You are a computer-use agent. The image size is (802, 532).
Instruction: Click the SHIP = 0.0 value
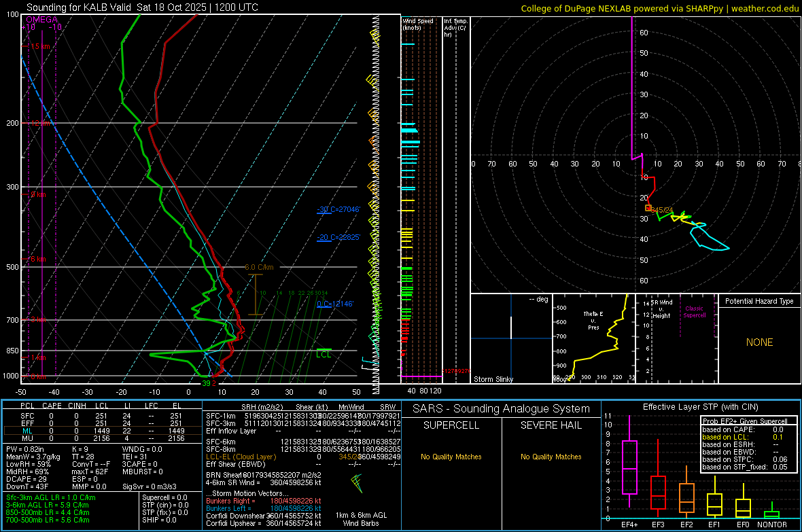pos(159,520)
